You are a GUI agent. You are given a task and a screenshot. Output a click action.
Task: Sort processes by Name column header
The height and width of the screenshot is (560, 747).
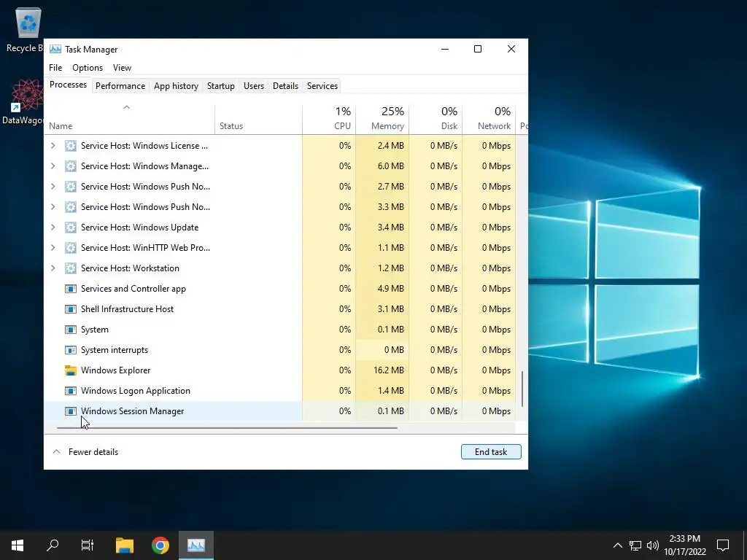pyautogui.click(x=130, y=119)
